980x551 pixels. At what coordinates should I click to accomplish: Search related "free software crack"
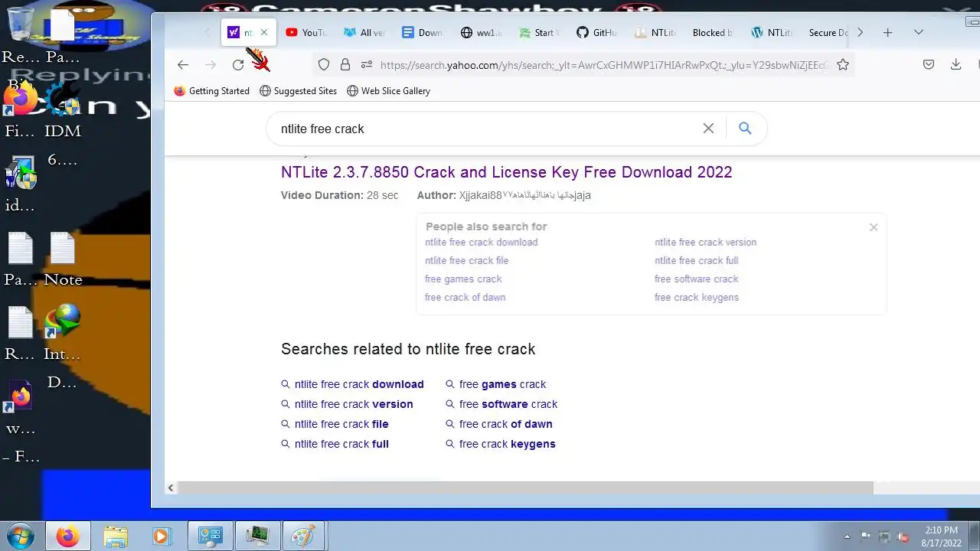point(508,404)
